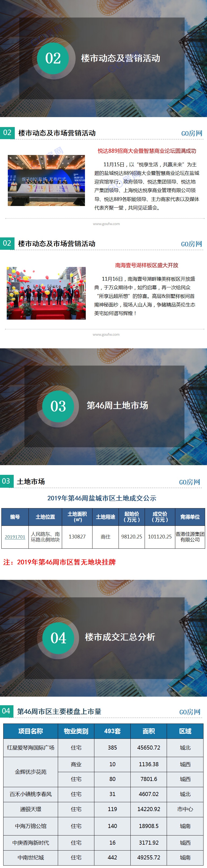The image size is (207, 868).
Task: Click the 起始价 column header
Action: click(131, 517)
